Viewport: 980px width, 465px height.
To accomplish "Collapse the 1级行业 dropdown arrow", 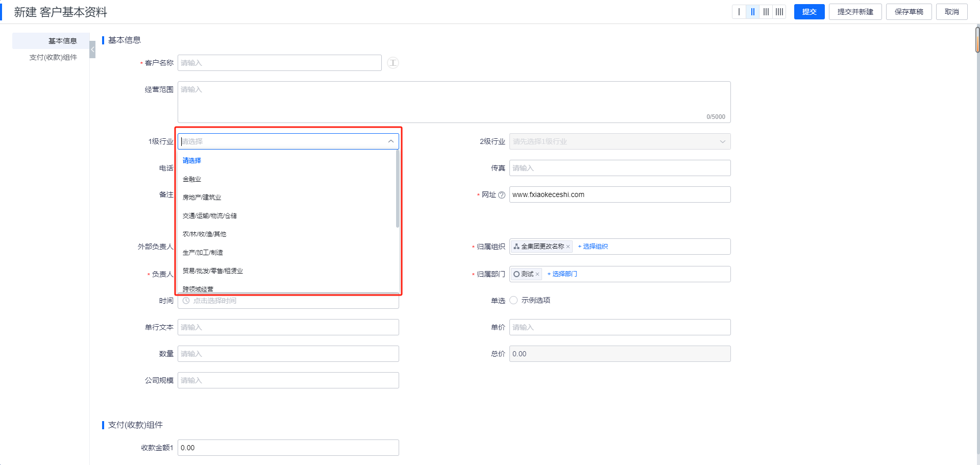I will tap(391, 141).
